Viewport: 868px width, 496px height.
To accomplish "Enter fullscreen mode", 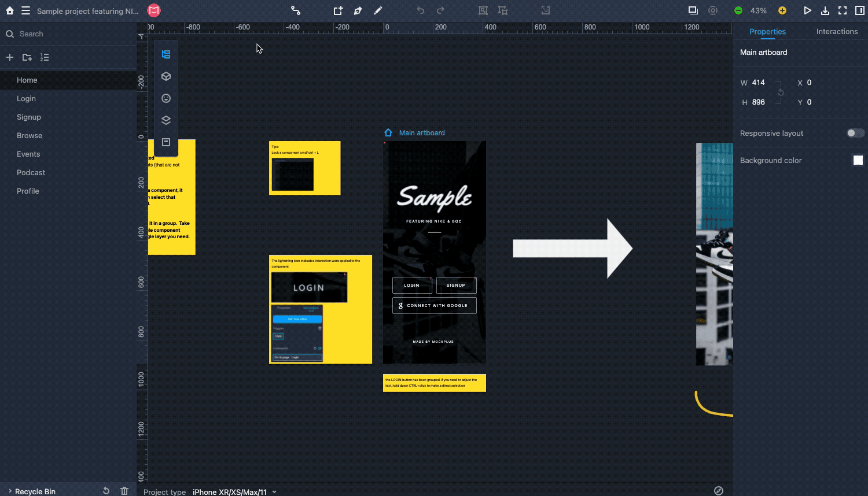I will click(843, 10).
